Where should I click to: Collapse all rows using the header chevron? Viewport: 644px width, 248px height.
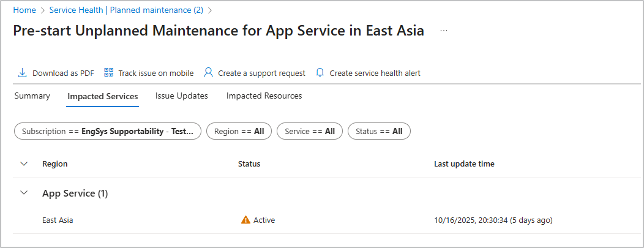pyautogui.click(x=24, y=163)
